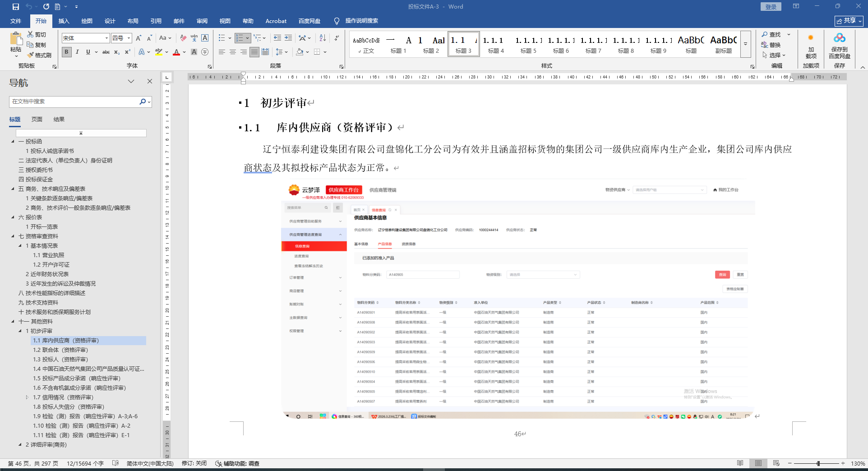This screenshot has width=868, height=471.
Task: Toggle bold formatting
Action: pos(66,52)
